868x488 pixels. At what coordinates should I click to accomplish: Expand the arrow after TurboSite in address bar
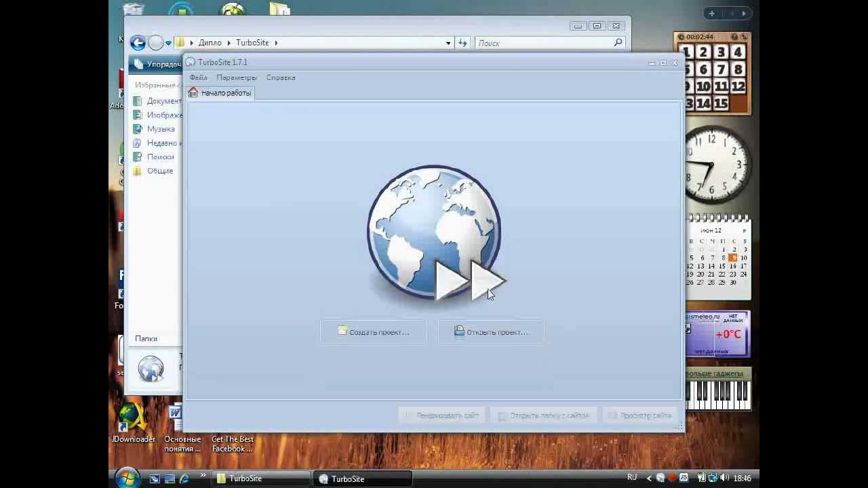[276, 43]
